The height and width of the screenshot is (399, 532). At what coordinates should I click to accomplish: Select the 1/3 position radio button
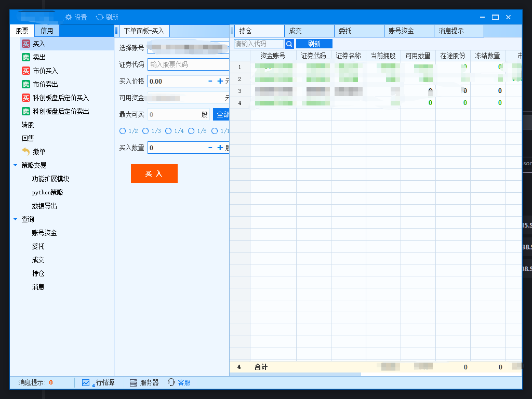[145, 131]
